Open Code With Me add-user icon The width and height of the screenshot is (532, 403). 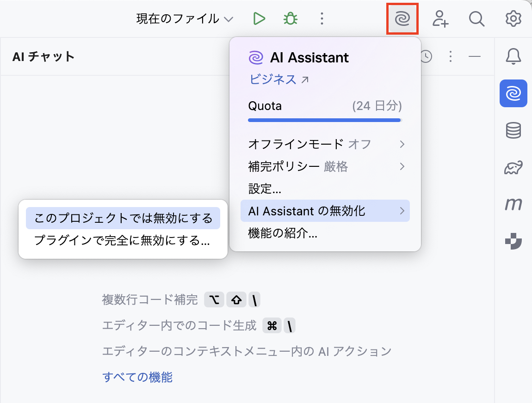point(440,18)
